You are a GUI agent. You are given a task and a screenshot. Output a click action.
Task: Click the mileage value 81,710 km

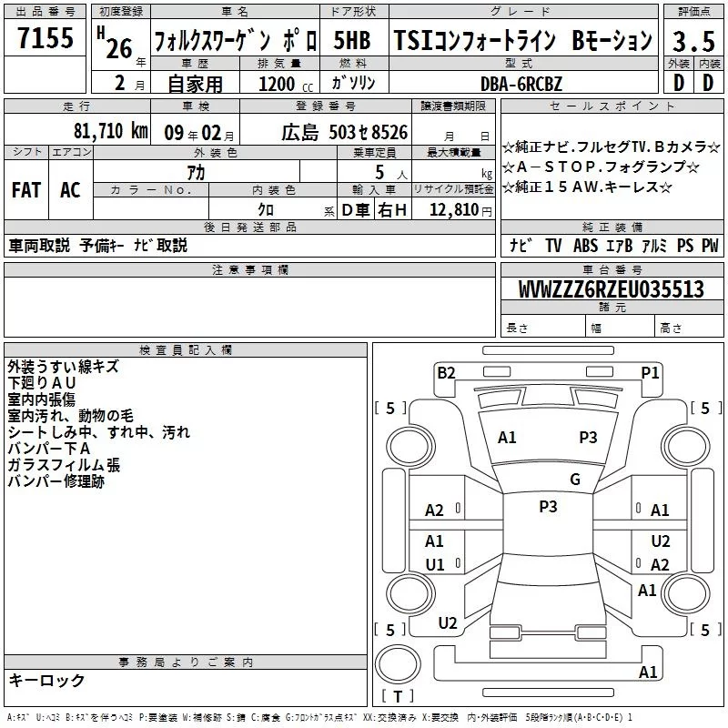pos(111,131)
